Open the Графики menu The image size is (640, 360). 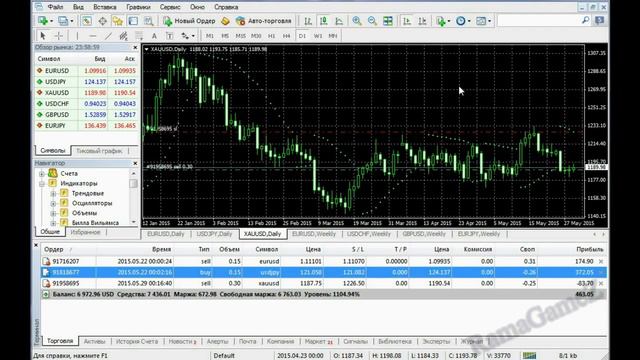[x=138, y=7]
